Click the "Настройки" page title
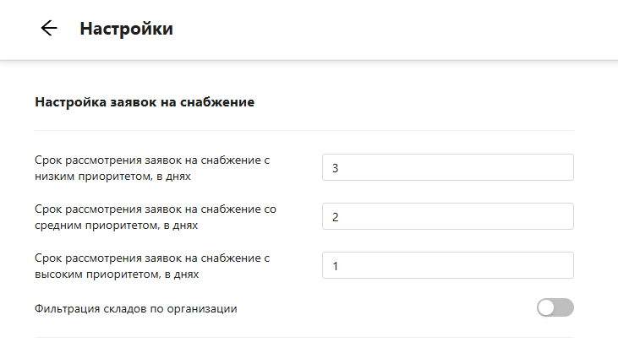This screenshot has height=364, width=618. [x=126, y=29]
